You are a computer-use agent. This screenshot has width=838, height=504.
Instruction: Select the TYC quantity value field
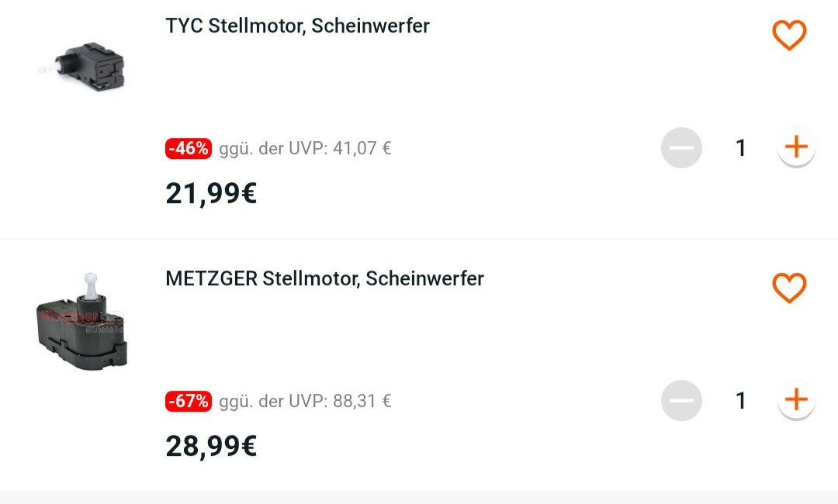[x=740, y=147]
